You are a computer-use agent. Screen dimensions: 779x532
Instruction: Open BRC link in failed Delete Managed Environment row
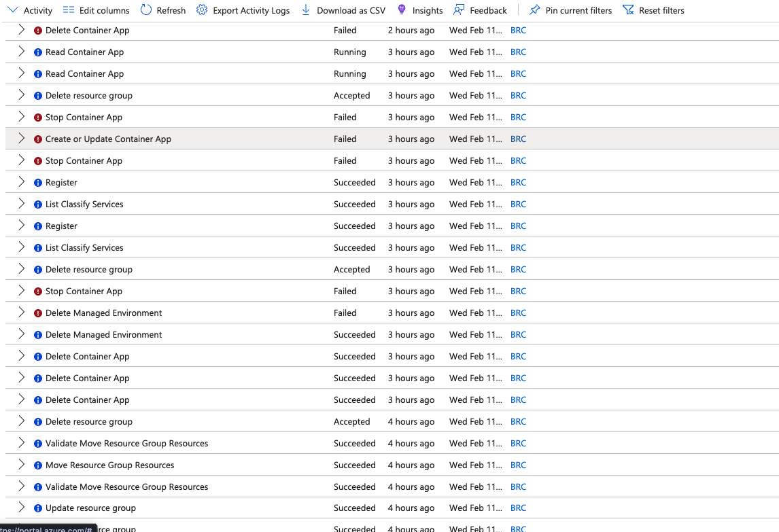518,313
